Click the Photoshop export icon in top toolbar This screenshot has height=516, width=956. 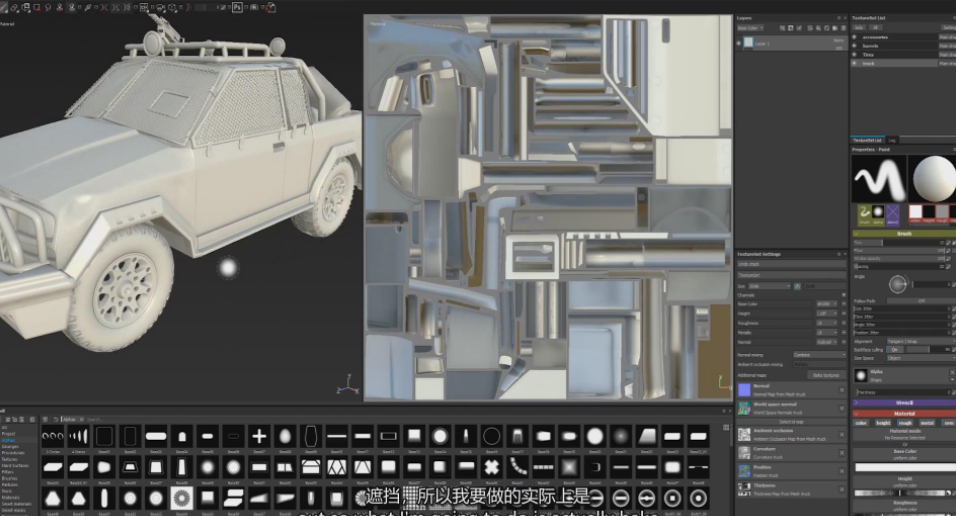point(237,7)
